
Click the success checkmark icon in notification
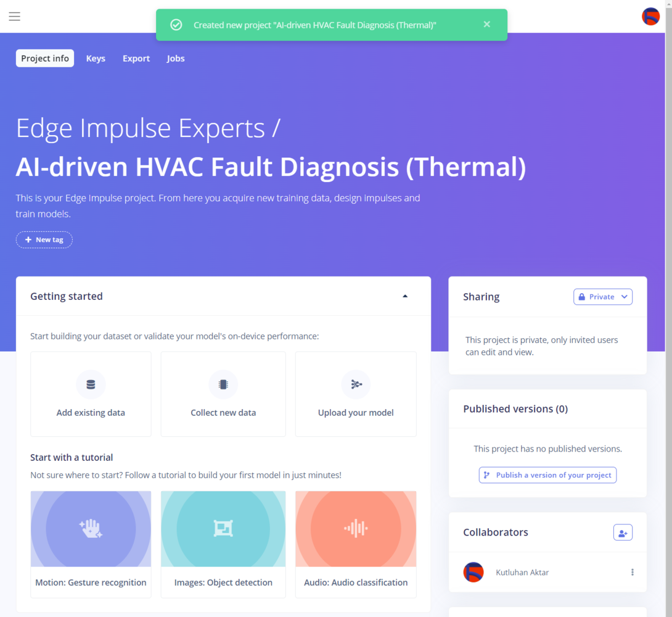pyautogui.click(x=176, y=25)
